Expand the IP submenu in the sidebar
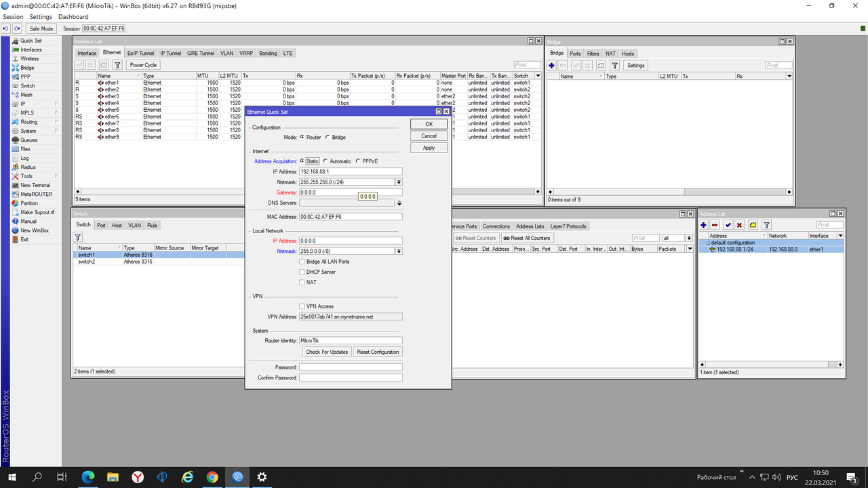 click(56, 104)
